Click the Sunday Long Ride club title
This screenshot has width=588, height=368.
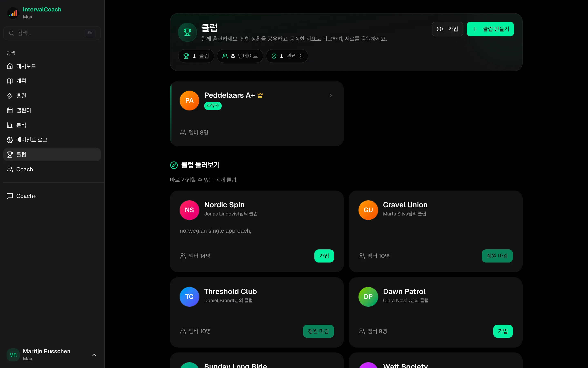(235, 366)
